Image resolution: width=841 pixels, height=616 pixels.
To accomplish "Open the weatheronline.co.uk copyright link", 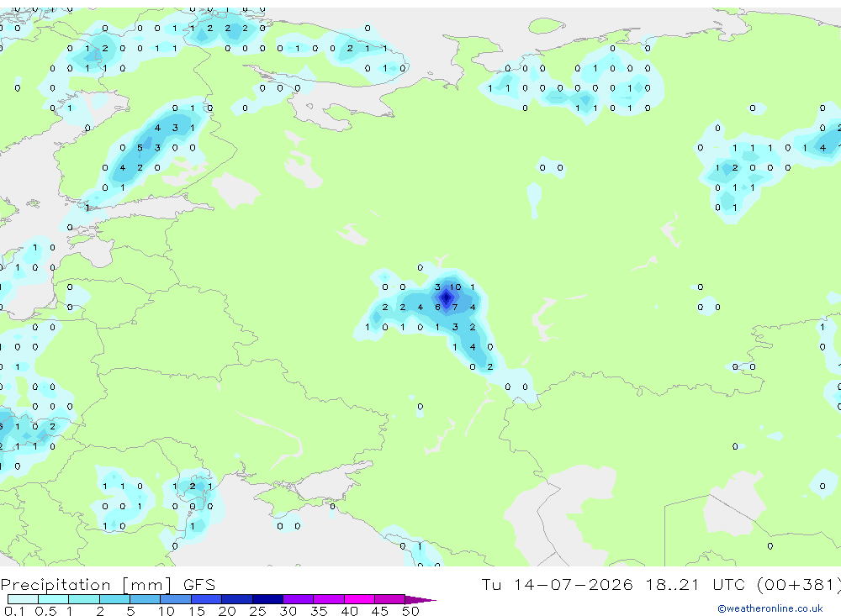I will click(770, 608).
